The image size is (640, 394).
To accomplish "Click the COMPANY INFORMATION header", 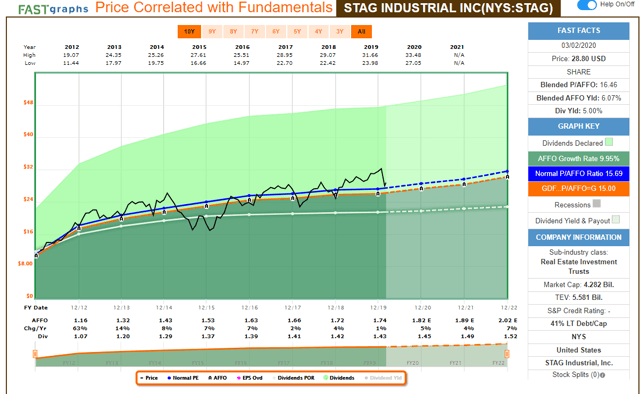I will [578, 238].
